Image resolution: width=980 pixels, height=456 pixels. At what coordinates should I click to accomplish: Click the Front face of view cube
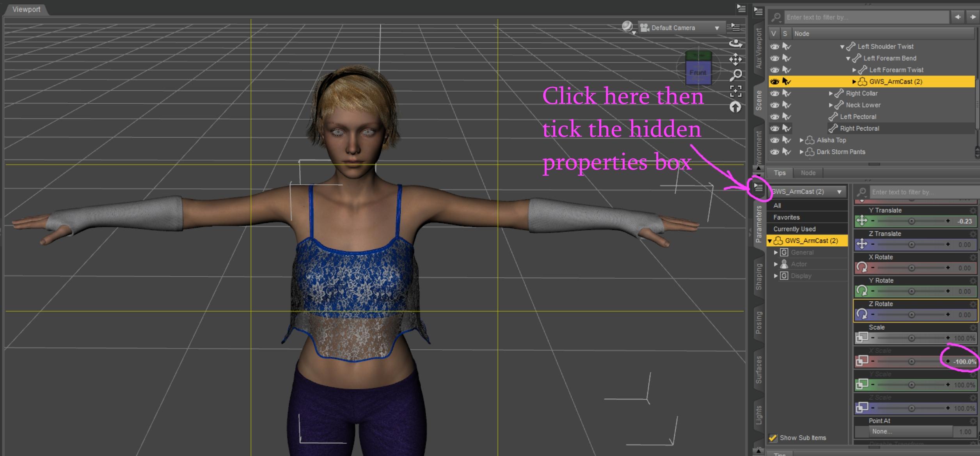click(698, 72)
